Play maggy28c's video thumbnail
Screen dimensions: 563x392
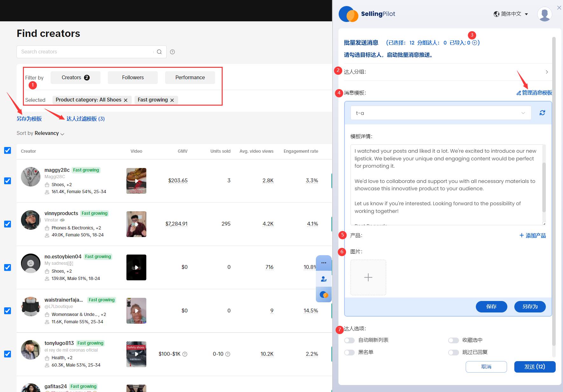click(x=136, y=181)
